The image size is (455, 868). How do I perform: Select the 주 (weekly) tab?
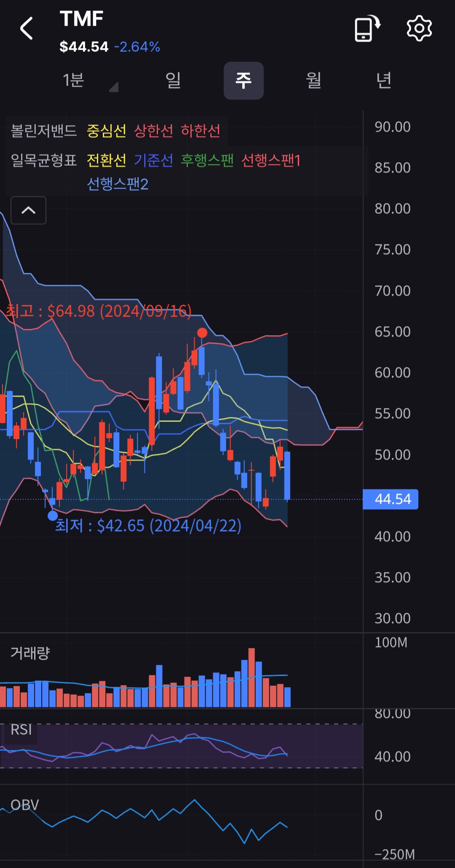tap(244, 81)
